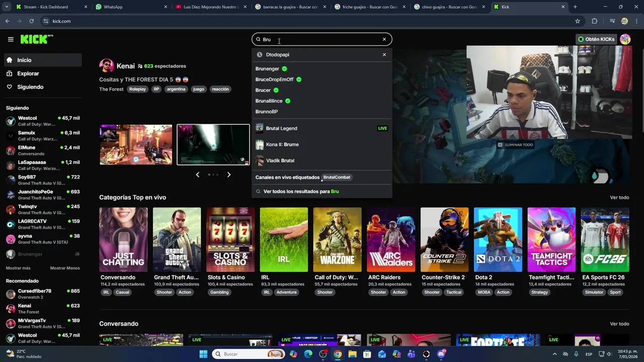Open LAGRECATV followed channel
The width and height of the screenshot is (644, 362).
pyautogui.click(x=43, y=224)
